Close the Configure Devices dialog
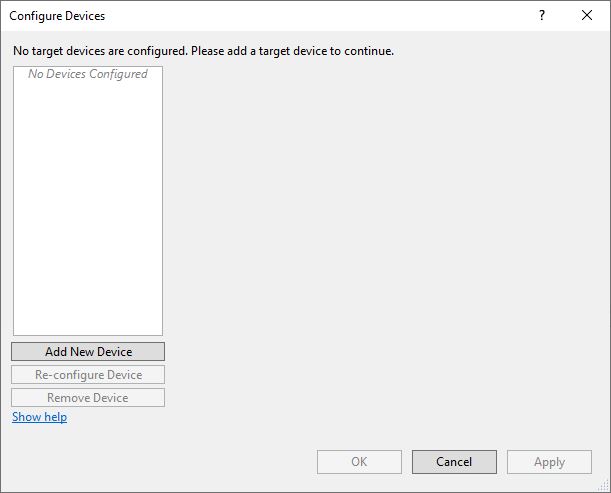 click(x=587, y=15)
